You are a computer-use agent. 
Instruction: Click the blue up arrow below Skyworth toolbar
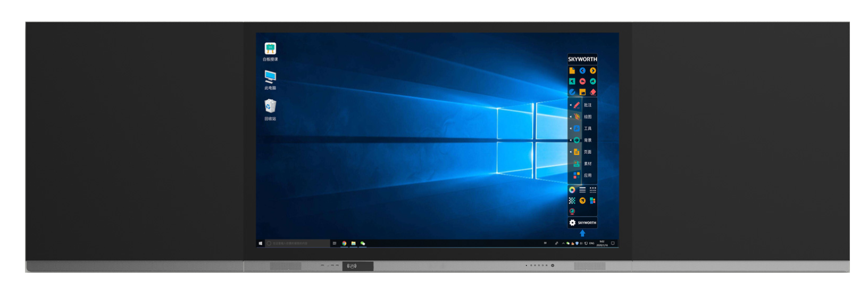582,233
